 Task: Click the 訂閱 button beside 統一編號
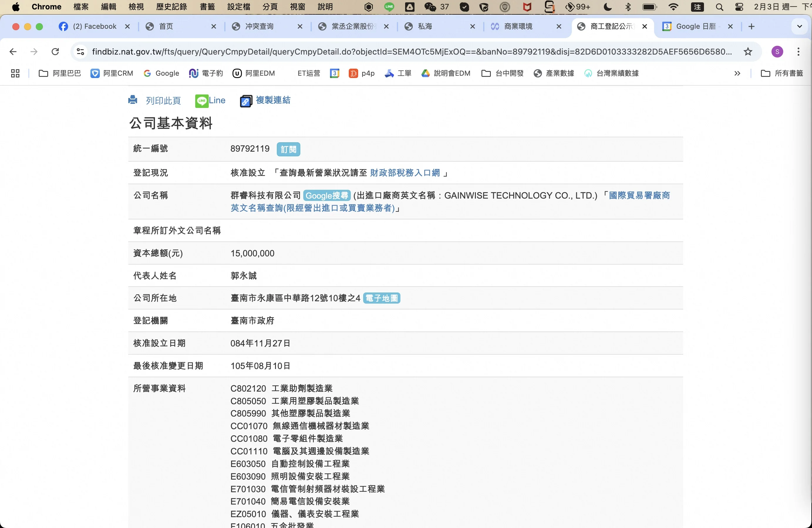pos(288,149)
